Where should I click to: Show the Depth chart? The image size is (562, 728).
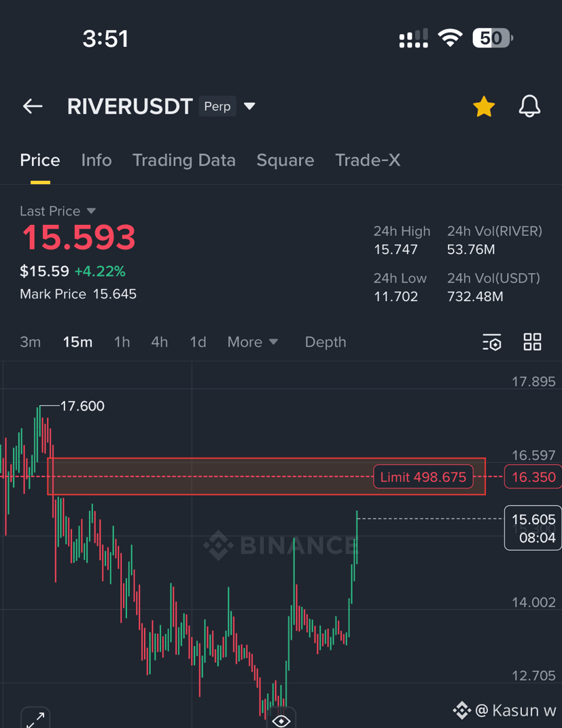coord(326,342)
